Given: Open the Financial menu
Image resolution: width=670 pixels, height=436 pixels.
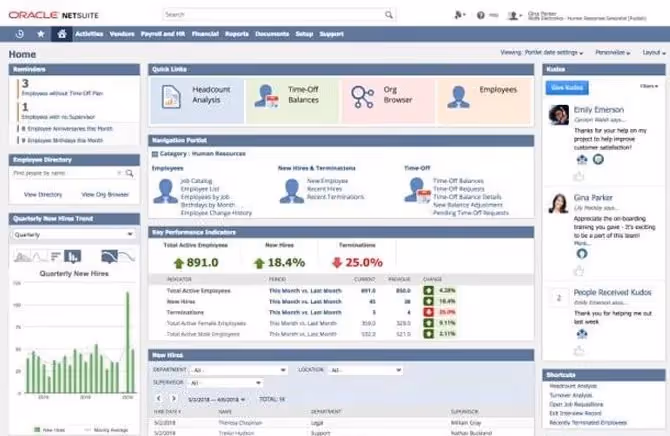Looking at the screenshot, I should click(x=205, y=34).
